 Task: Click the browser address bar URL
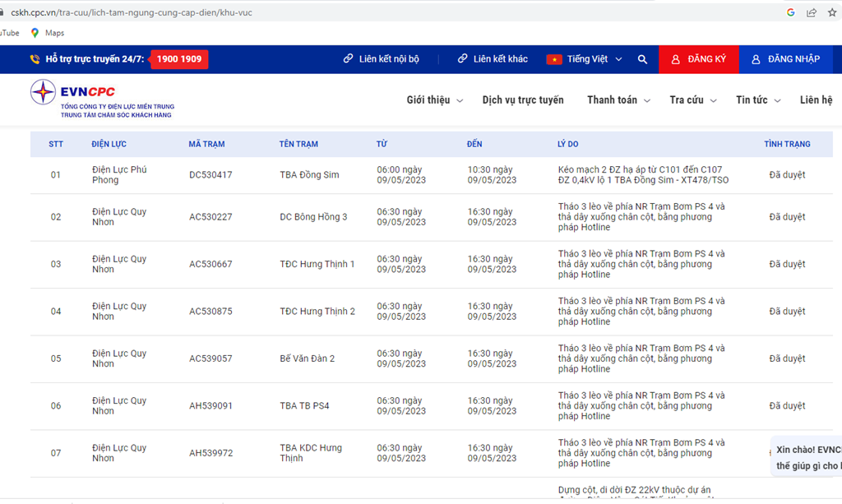click(x=132, y=12)
